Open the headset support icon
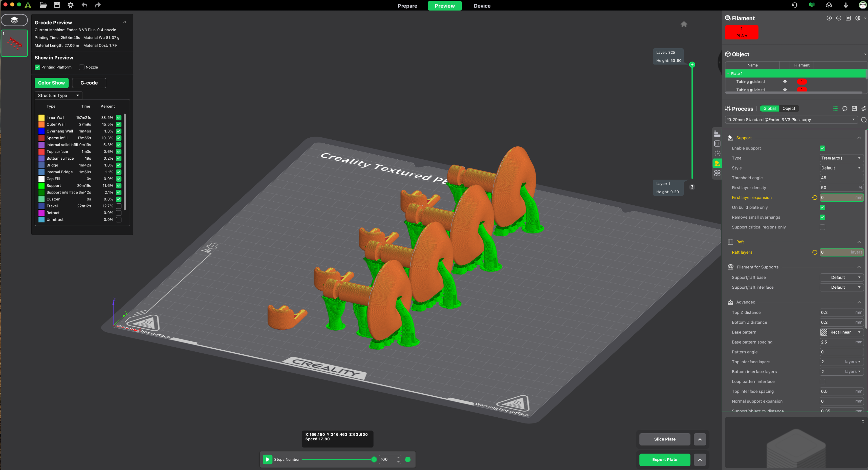 pyautogui.click(x=795, y=5)
